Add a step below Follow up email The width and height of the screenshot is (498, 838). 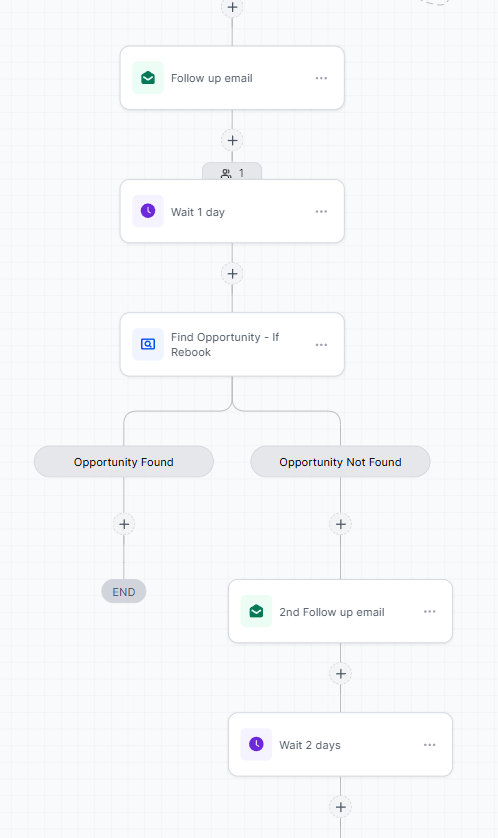pyautogui.click(x=232, y=141)
